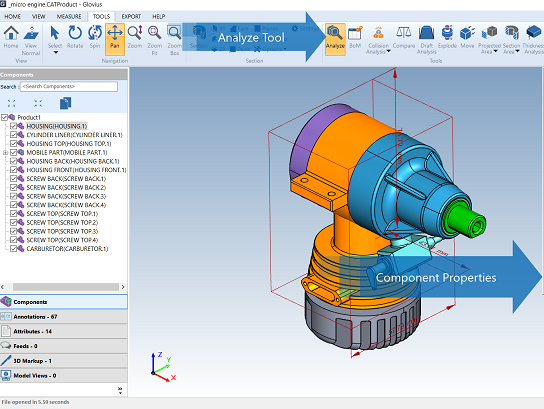
Task: Click collapse all components icon
Action: (38, 103)
